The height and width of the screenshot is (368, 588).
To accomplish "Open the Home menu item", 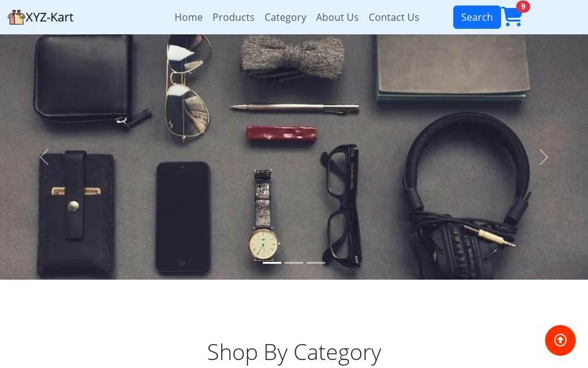I will tap(189, 17).
